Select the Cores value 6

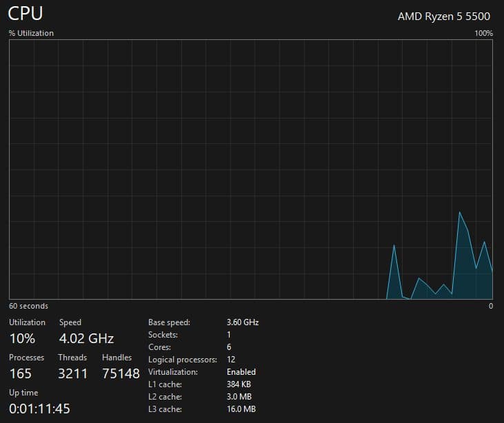coord(229,347)
